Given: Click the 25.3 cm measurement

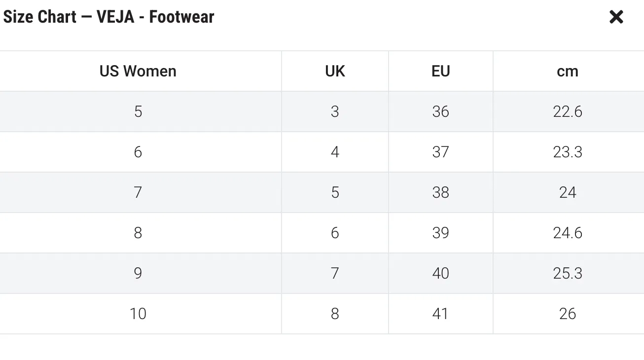Looking at the screenshot, I should click(x=568, y=273).
